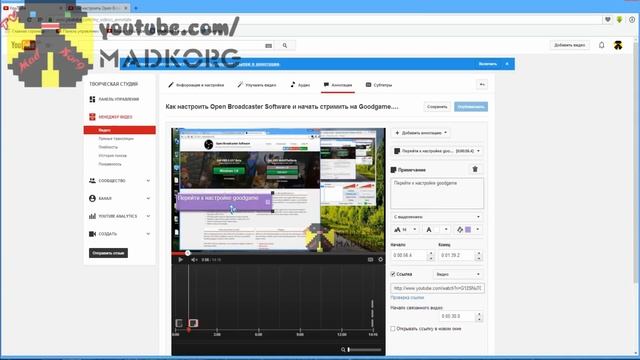Click the Добавить видео upload button
640x360 pixels.
tap(569, 45)
